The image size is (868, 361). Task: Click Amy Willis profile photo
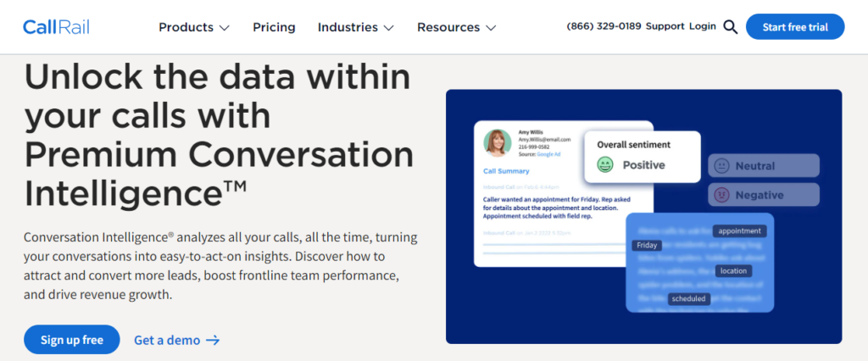(498, 143)
